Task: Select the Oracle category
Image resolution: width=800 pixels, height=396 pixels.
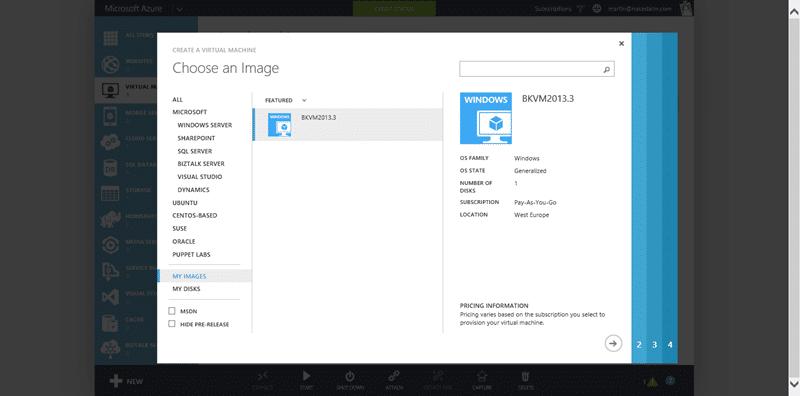Action: [x=184, y=241]
